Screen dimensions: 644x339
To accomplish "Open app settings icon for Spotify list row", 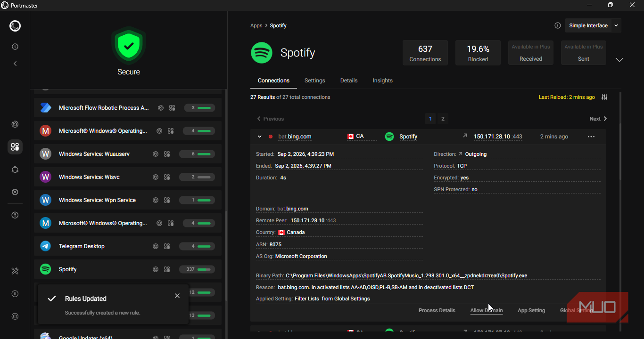I will 167,269.
